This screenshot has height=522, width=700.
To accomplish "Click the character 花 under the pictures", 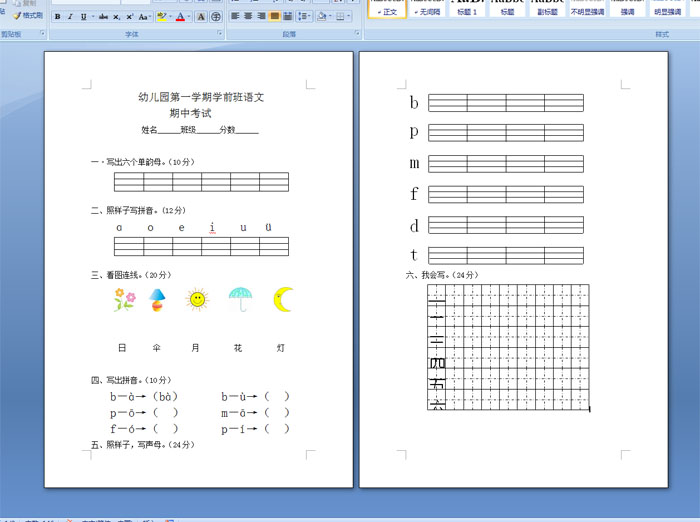I will click(x=238, y=348).
